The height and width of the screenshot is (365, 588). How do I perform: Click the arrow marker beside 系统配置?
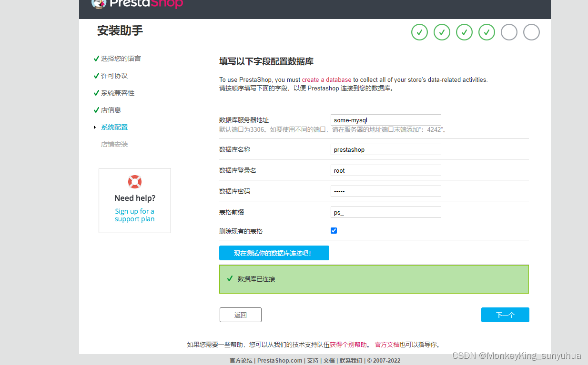coord(95,127)
